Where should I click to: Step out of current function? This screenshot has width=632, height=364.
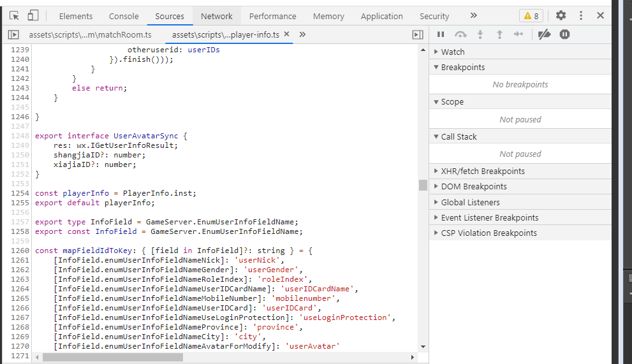coord(499,34)
